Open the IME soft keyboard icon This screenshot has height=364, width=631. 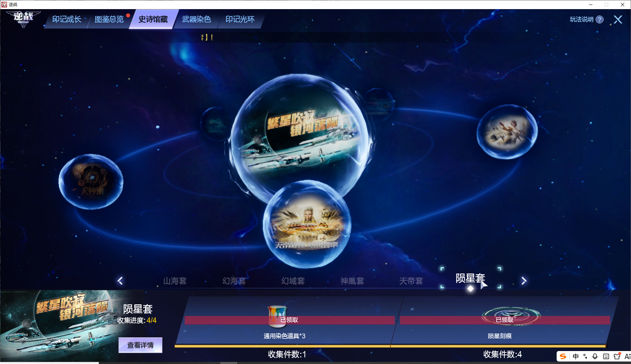pos(606,356)
